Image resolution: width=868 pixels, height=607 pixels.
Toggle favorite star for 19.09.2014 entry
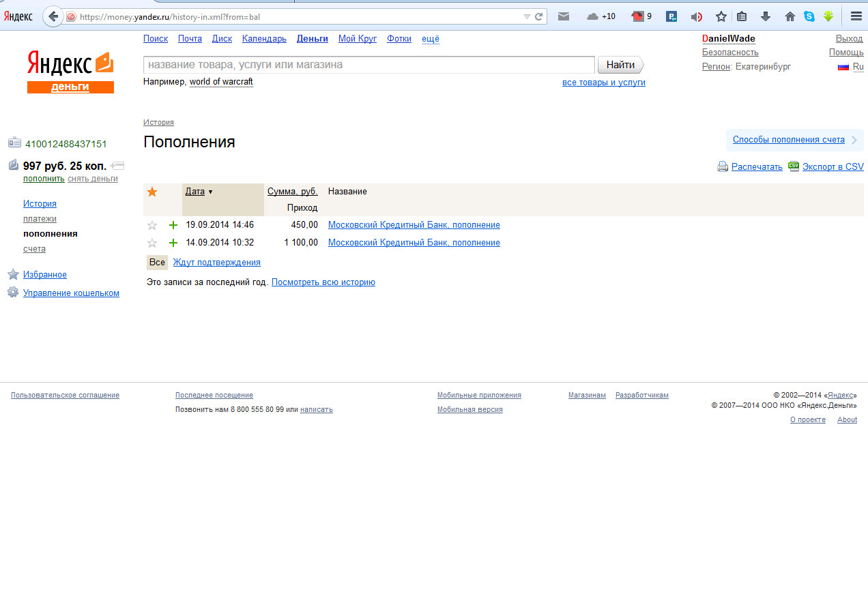tap(152, 225)
